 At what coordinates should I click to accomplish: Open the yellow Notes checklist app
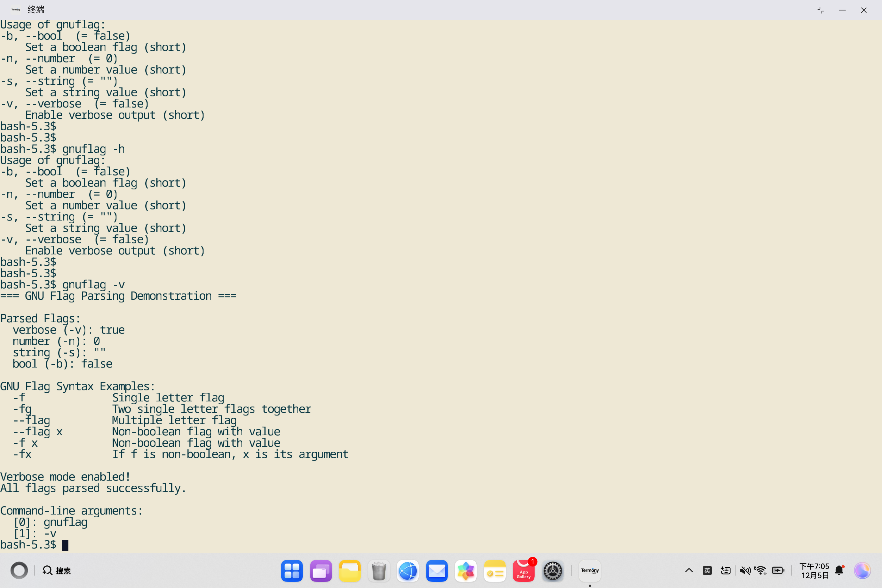coord(495,571)
